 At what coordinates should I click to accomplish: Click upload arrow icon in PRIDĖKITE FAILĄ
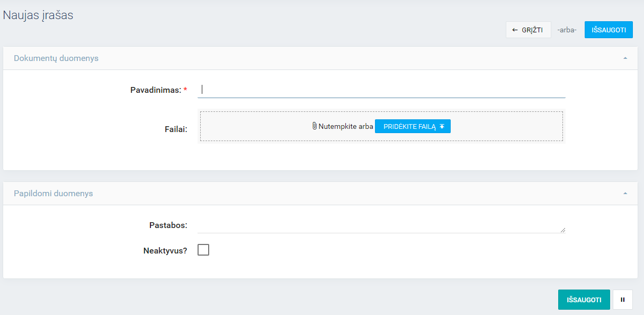point(442,126)
